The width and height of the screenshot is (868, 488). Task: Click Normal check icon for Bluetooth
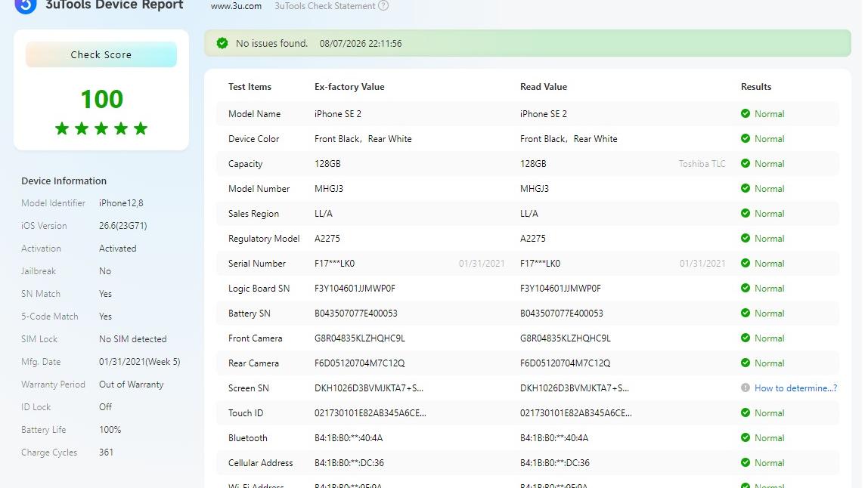745,437
